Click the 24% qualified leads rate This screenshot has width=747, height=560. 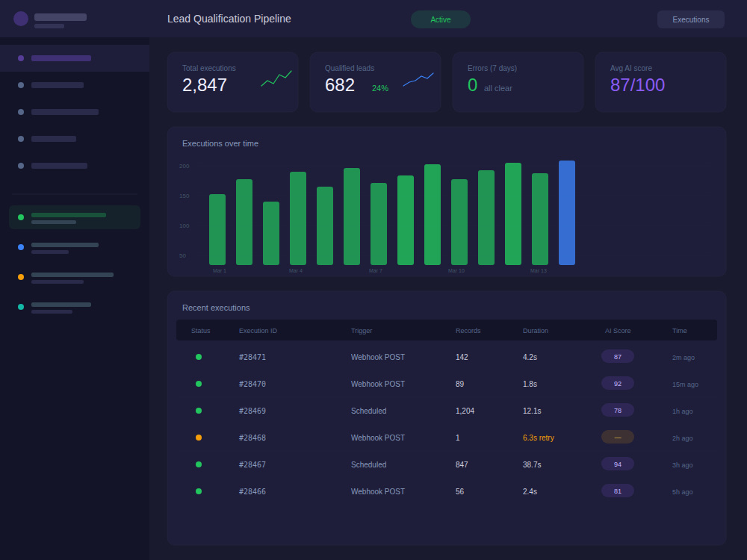point(380,88)
